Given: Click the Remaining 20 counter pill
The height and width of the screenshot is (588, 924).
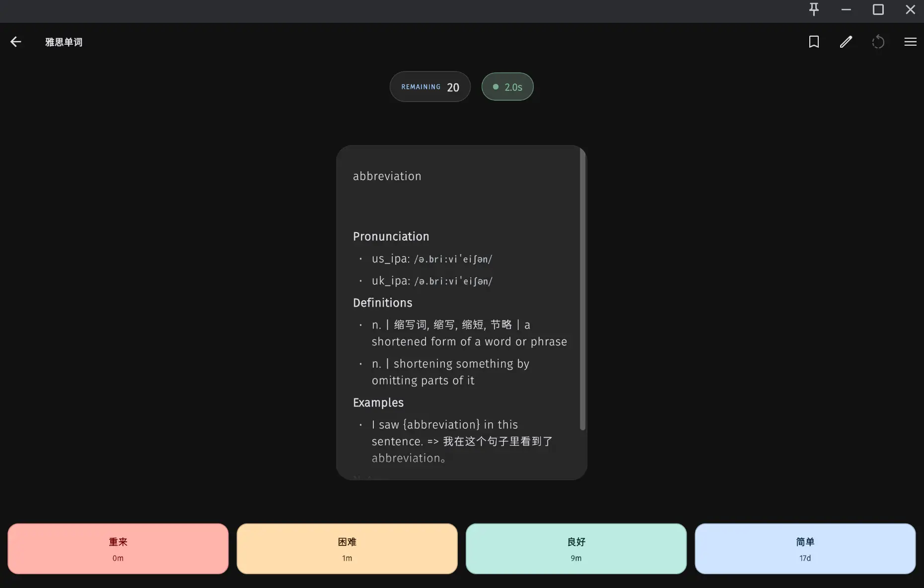Looking at the screenshot, I should pos(430,87).
